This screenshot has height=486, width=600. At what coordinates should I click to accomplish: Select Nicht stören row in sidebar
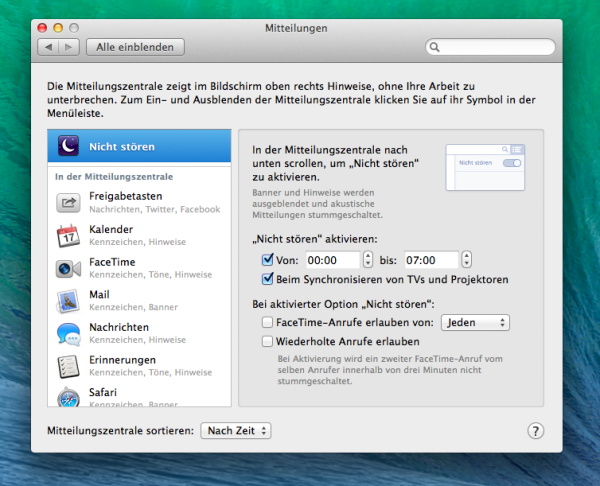click(x=139, y=146)
